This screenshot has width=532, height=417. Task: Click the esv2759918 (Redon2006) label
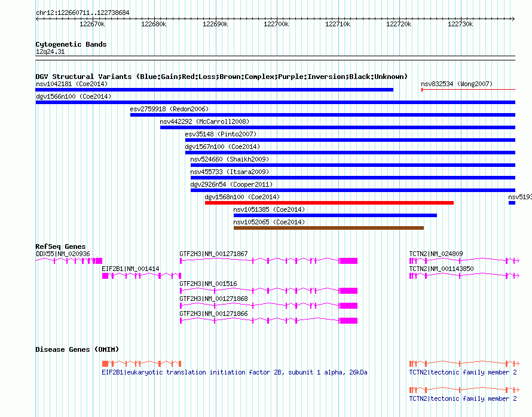(x=169, y=109)
